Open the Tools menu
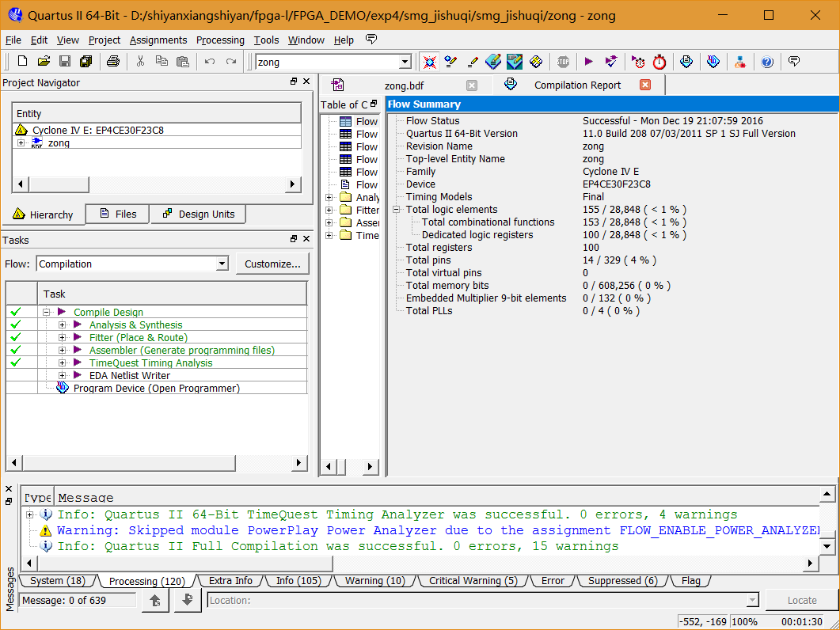Viewport: 840px width, 630px height. [x=266, y=40]
